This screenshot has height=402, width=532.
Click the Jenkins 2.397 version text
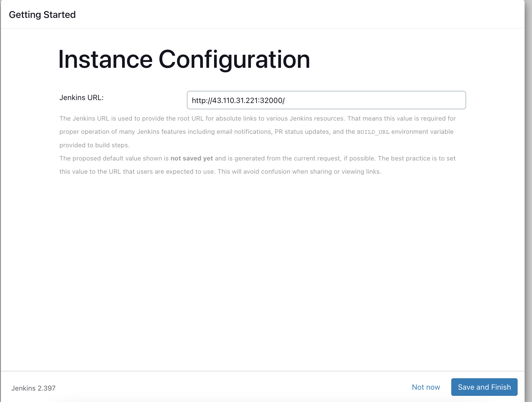point(33,388)
